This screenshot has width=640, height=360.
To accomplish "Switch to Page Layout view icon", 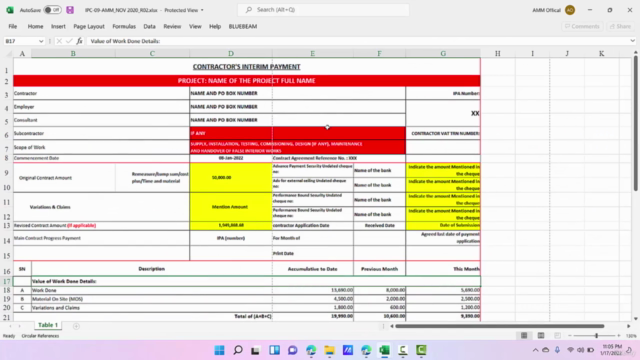I will point(541,336).
